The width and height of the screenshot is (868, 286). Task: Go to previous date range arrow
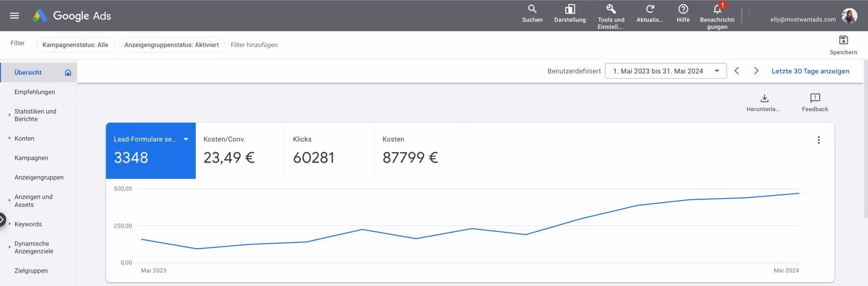tap(737, 71)
